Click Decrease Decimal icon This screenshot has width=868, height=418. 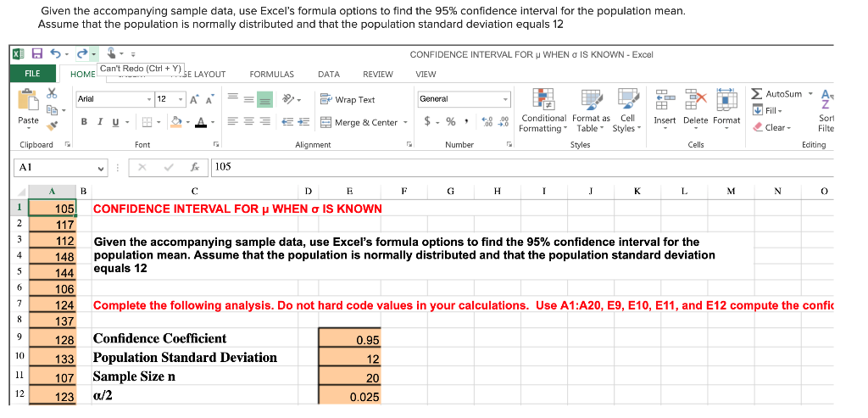tap(504, 122)
